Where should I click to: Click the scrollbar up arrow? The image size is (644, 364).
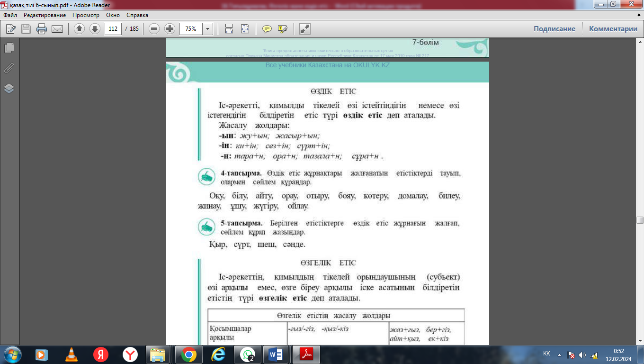pyautogui.click(x=640, y=42)
